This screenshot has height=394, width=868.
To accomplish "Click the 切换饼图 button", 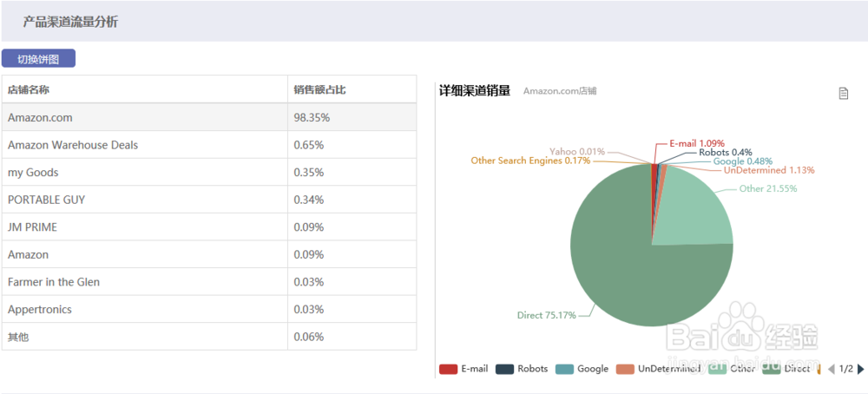I will pos(38,59).
